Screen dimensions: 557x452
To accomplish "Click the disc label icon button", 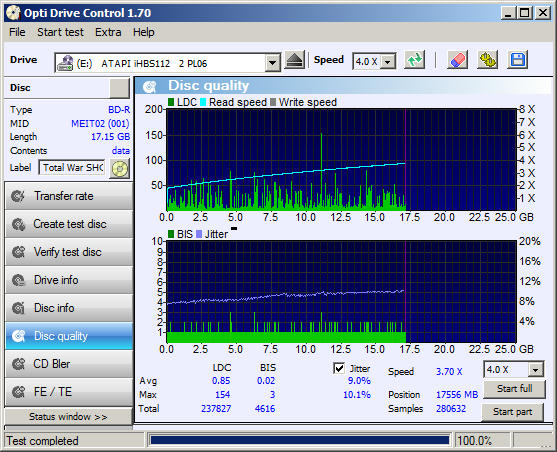I will [x=120, y=168].
